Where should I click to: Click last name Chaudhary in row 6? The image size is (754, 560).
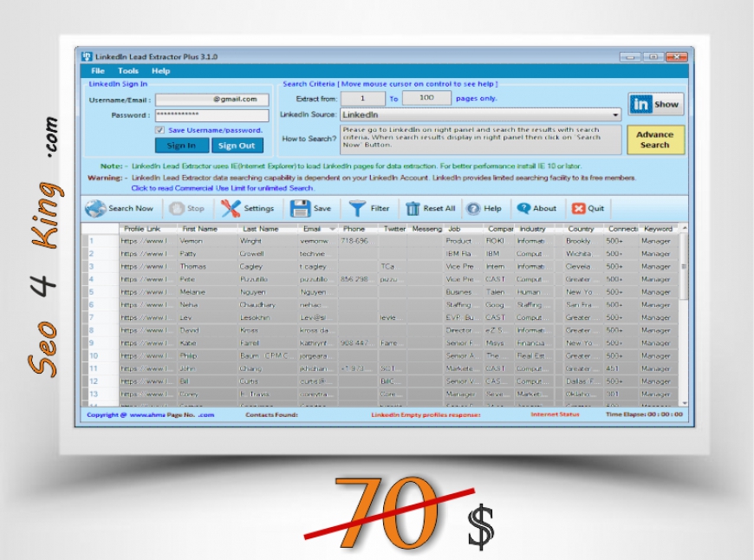[257, 305]
